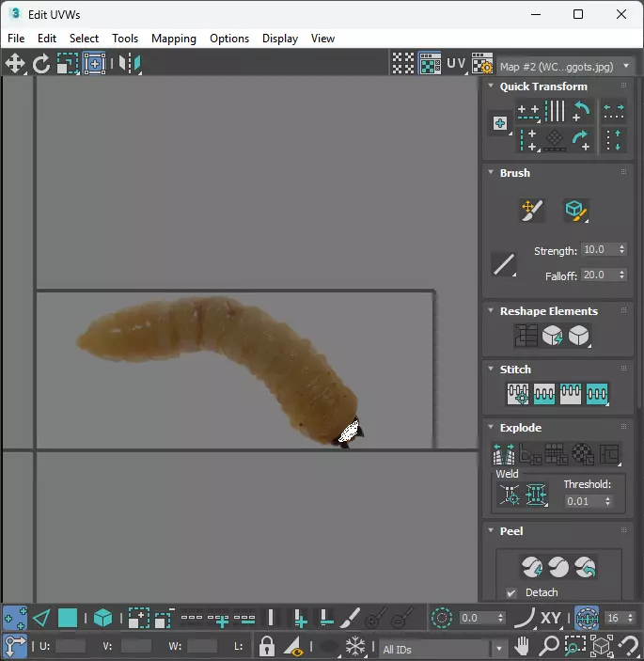
Task: Click the Space Horizontally icon
Action: pos(613,111)
